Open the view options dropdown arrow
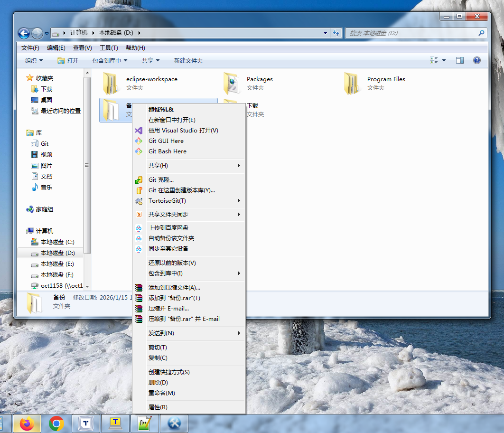The width and height of the screenshot is (504, 433). 444,60
